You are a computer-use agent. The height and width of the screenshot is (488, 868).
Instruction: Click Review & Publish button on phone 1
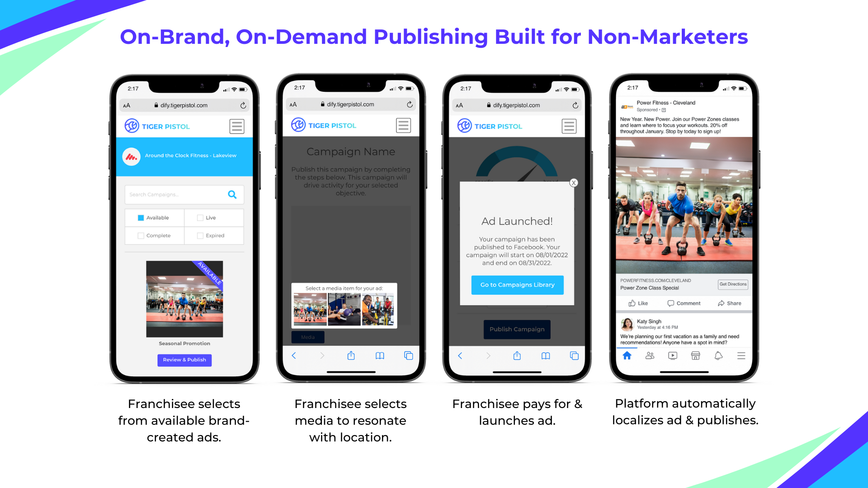(x=184, y=360)
